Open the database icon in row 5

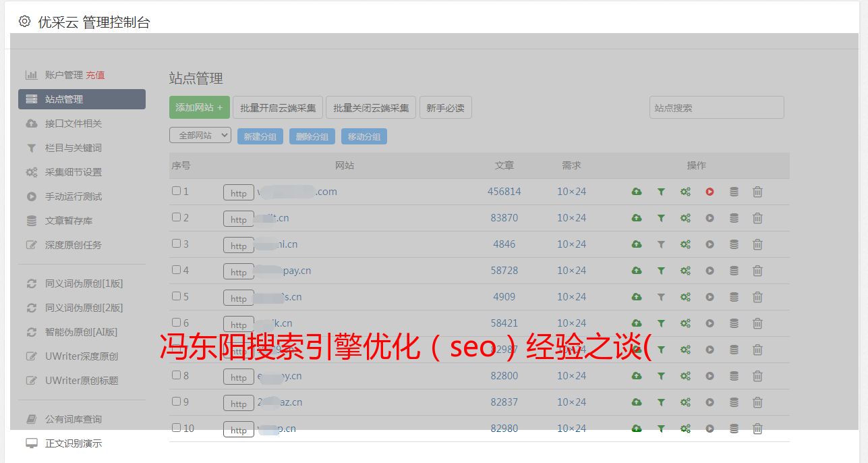pyautogui.click(x=734, y=297)
